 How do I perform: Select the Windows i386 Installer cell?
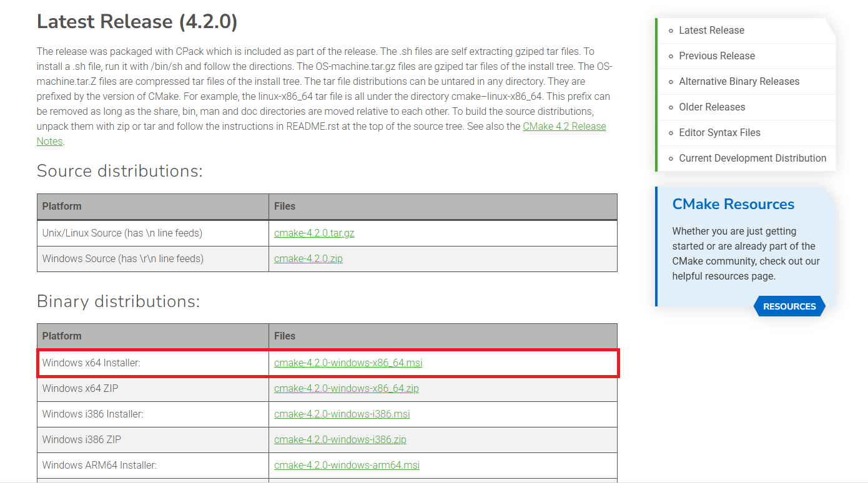(153, 414)
